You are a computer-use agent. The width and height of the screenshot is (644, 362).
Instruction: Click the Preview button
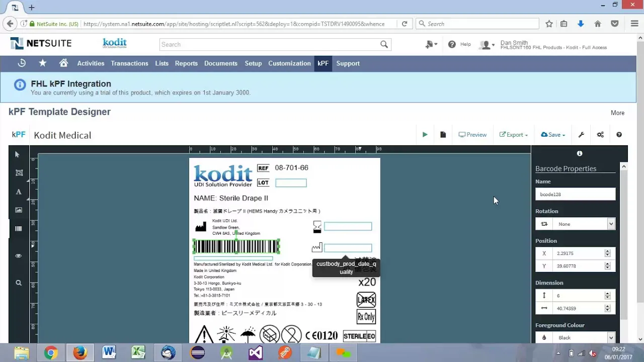click(x=472, y=135)
